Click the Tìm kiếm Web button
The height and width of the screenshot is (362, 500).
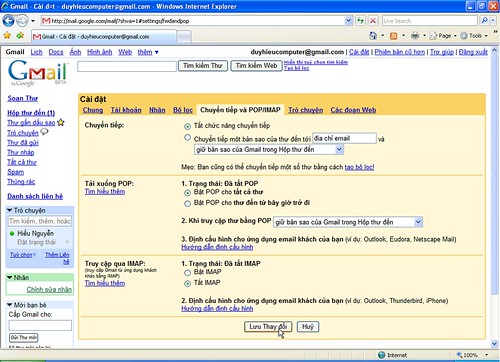point(256,66)
